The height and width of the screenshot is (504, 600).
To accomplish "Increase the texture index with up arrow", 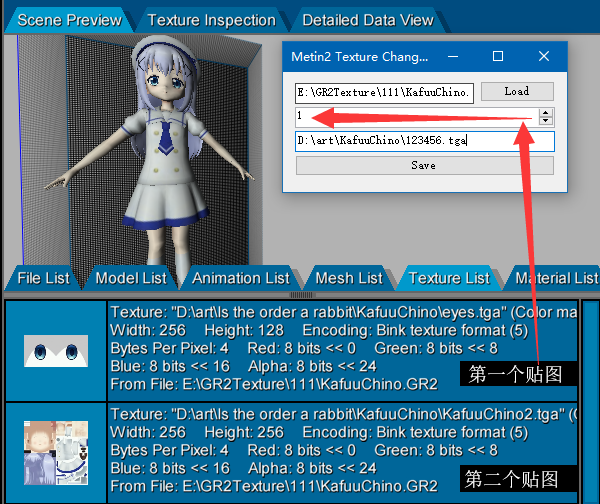I will (x=546, y=113).
